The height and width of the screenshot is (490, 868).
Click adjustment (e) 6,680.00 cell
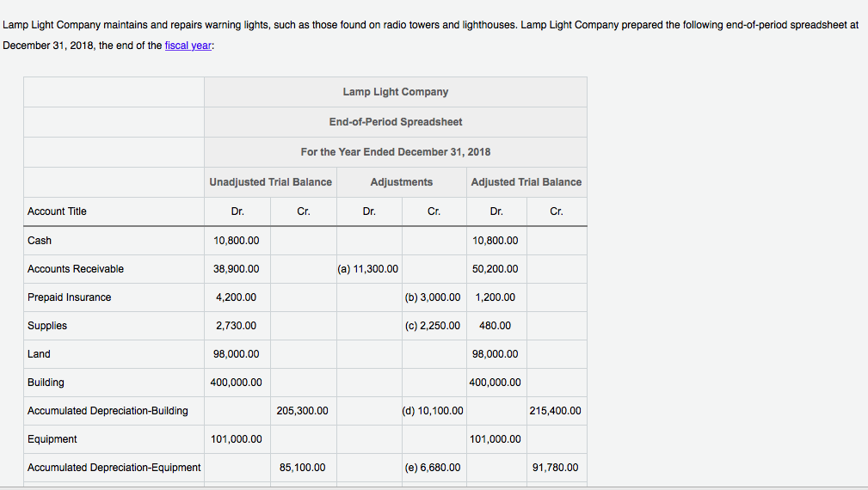point(433,468)
